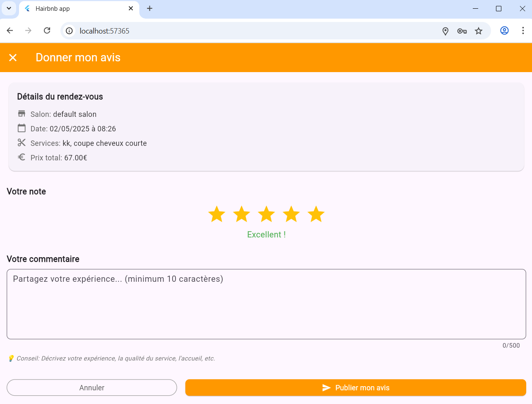The width and height of the screenshot is (532, 404).
Task: Set rating to one star
Action: point(217,214)
